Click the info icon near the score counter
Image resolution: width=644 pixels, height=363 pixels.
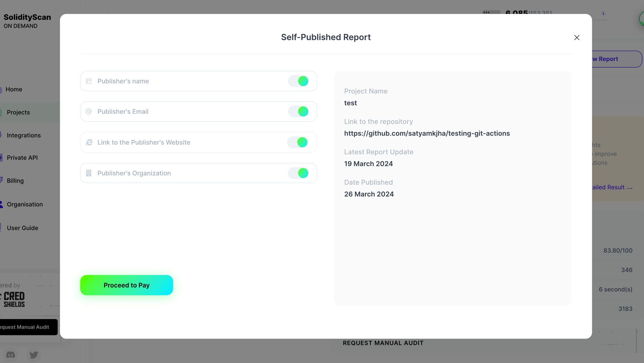603,13
